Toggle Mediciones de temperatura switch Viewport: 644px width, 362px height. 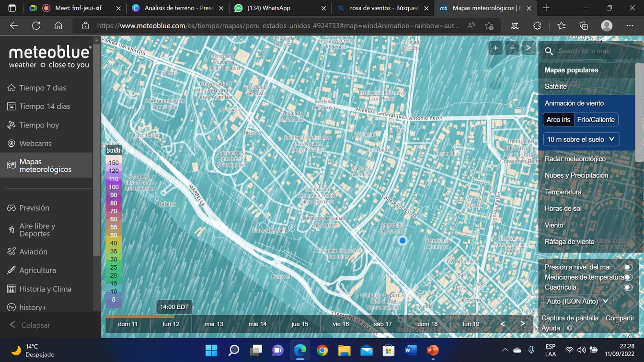pos(628,277)
